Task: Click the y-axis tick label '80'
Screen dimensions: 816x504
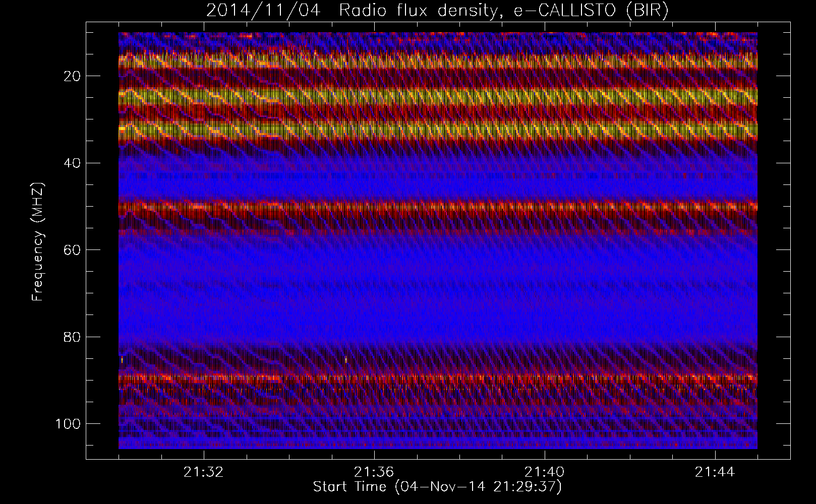Action: click(72, 337)
